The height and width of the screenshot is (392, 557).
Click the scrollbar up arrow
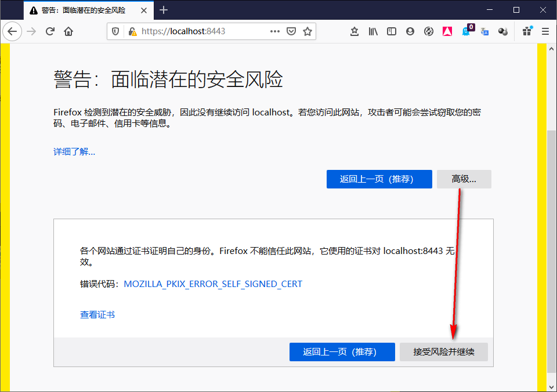coord(551,49)
